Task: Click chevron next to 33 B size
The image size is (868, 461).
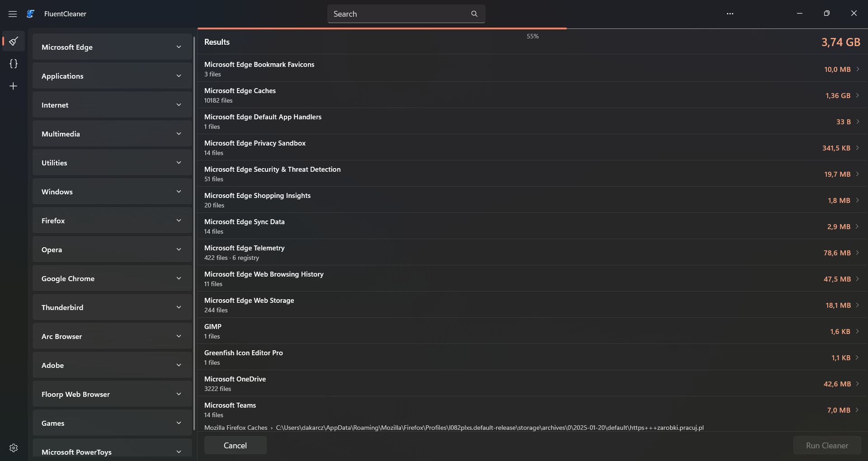Action: coord(858,122)
